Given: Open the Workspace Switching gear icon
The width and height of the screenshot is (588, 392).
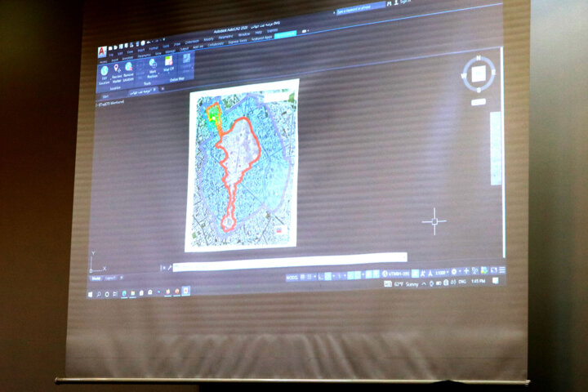Looking at the screenshot, I should (x=456, y=271).
